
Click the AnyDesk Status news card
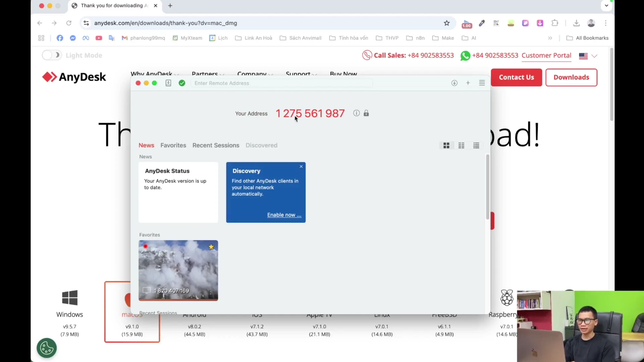click(x=178, y=192)
